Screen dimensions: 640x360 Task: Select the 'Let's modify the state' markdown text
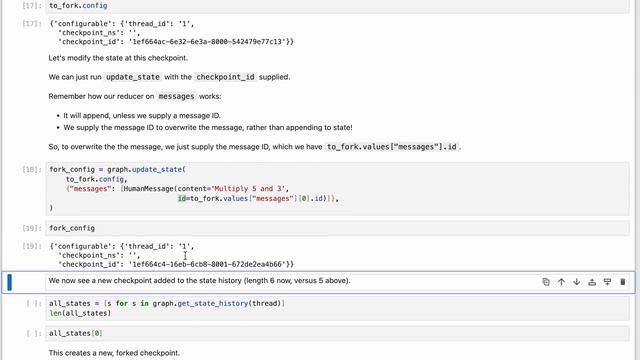coord(118,58)
